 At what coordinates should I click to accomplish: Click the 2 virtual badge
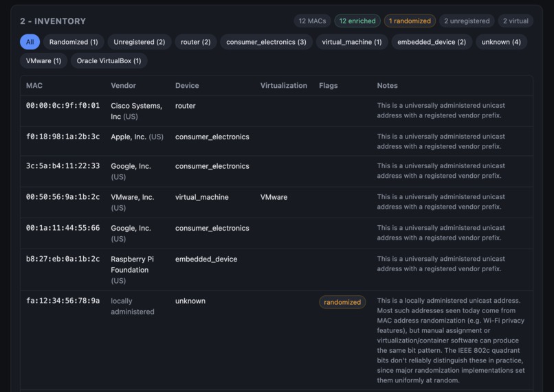click(x=516, y=21)
